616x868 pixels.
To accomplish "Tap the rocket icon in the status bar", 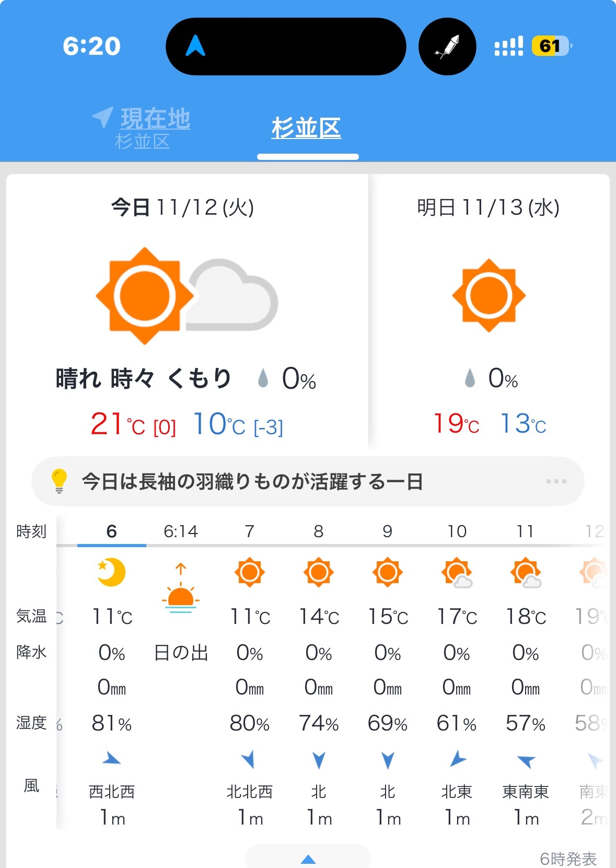I will point(447,47).
